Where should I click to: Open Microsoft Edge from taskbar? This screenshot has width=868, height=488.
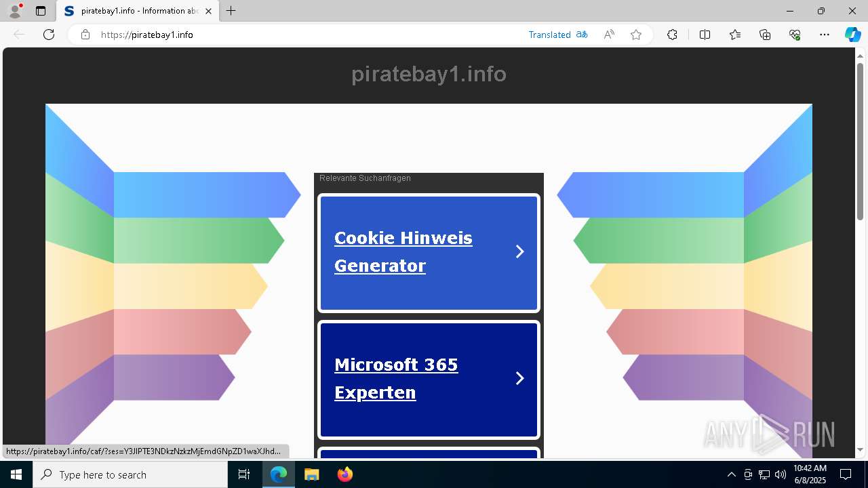pyautogui.click(x=279, y=474)
